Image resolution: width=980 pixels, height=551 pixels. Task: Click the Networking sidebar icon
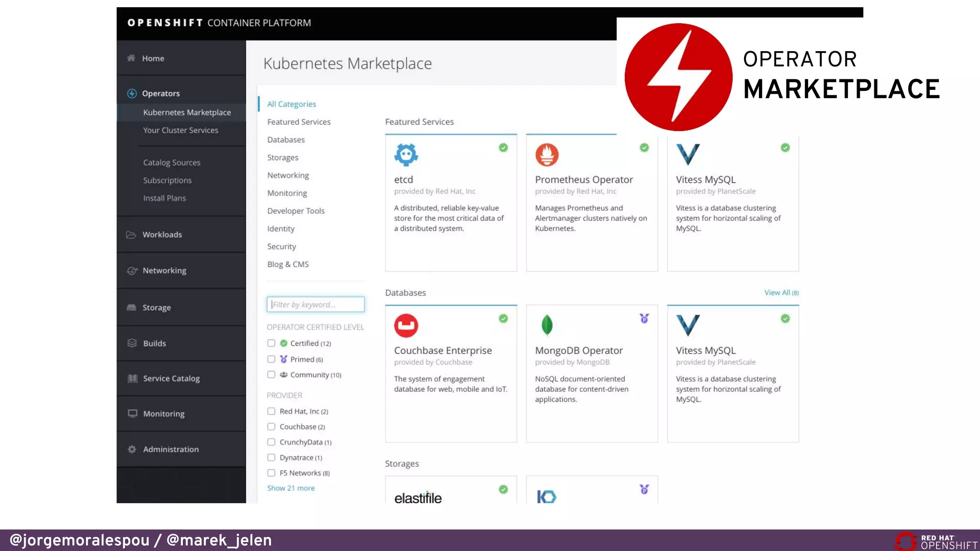(x=132, y=270)
